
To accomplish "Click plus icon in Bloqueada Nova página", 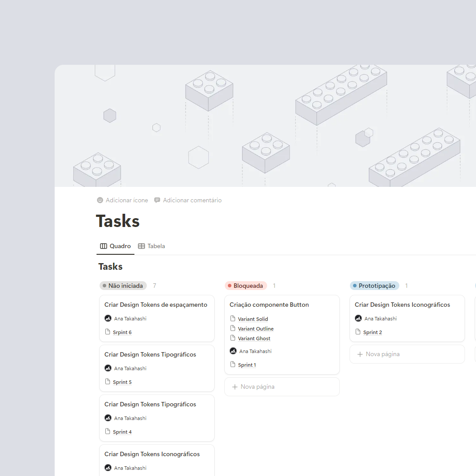I will (235, 387).
